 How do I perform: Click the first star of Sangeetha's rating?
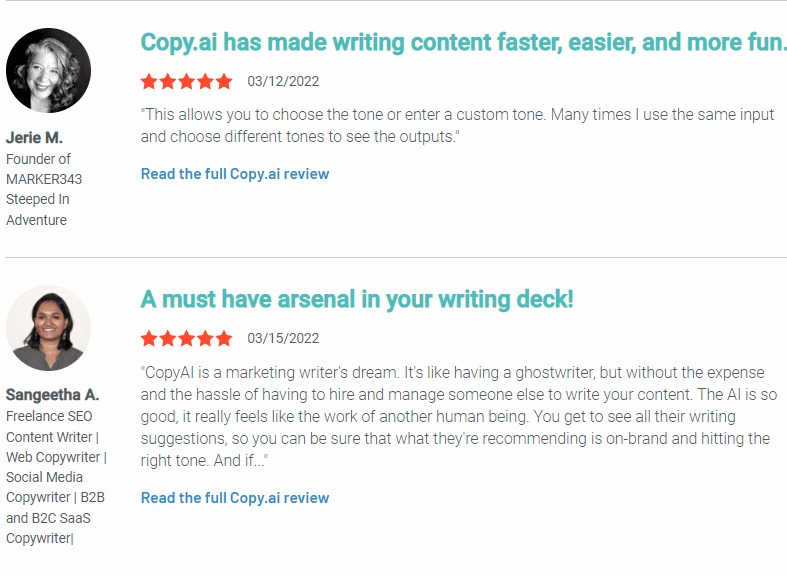[x=149, y=339]
